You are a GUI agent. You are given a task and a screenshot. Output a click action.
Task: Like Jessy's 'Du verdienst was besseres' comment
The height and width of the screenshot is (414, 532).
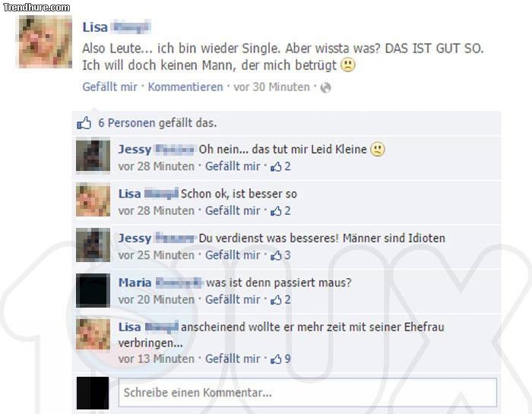[x=233, y=255]
